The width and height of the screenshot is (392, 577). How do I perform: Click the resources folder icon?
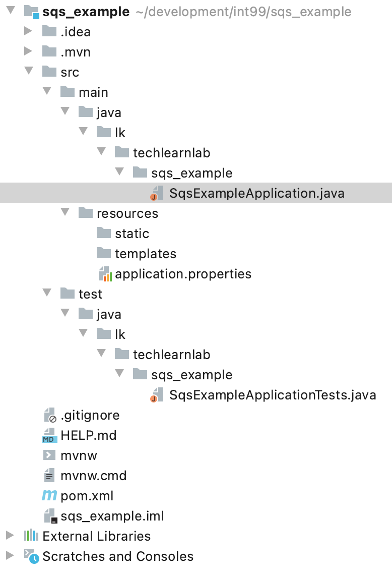click(x=85, y=213)
